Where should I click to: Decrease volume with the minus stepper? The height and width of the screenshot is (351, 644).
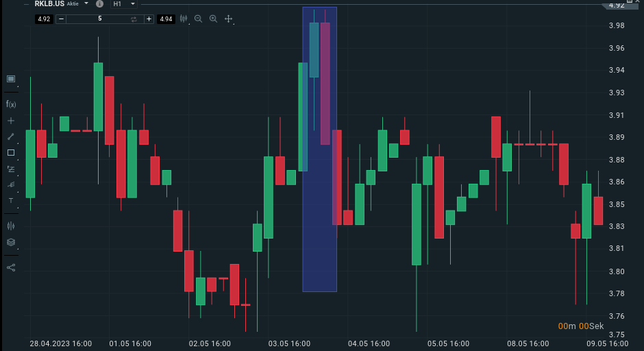pos(61,19)
